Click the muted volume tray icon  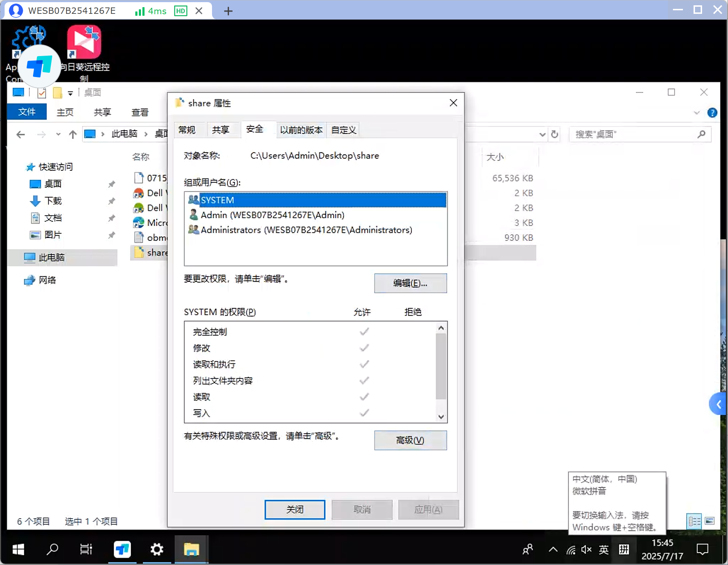[586, 550]
